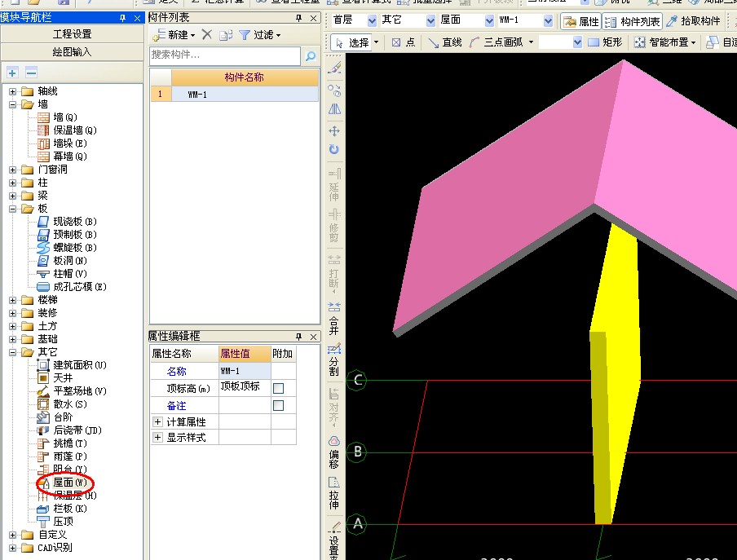Select 预制板(B) slab item
737x560 pixels.
pos(75,235)
